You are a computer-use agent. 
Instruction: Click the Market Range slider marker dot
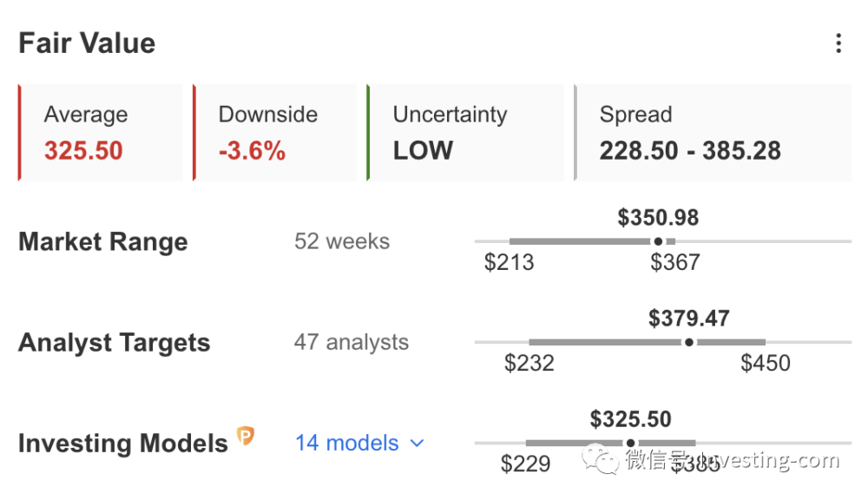pos(658,241)
